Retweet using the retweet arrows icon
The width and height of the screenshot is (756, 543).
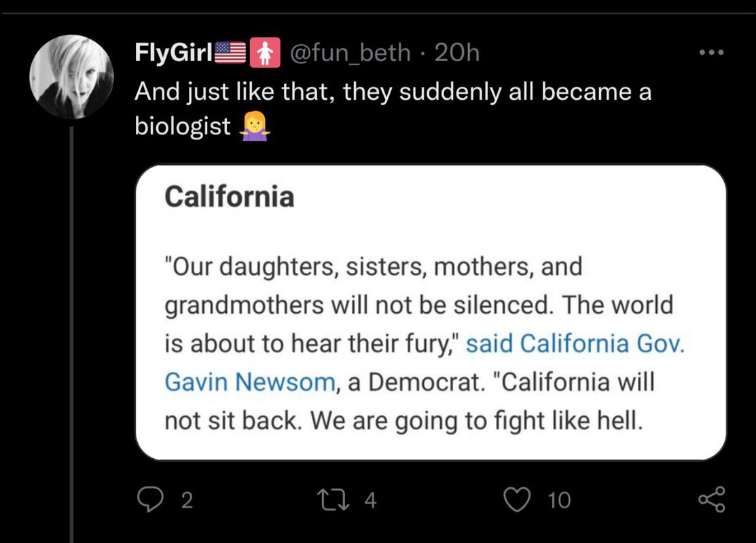click(x=333, y=500)
